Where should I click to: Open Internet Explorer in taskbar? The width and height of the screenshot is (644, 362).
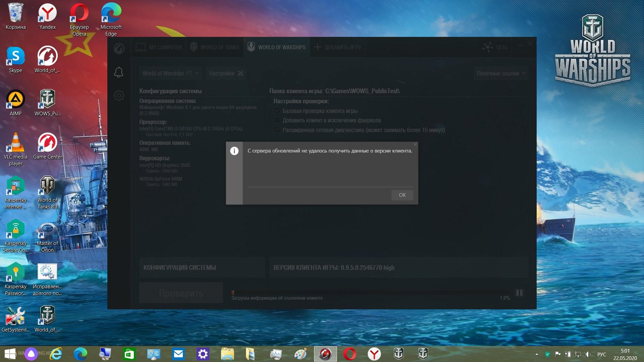[x=56, y=354]
